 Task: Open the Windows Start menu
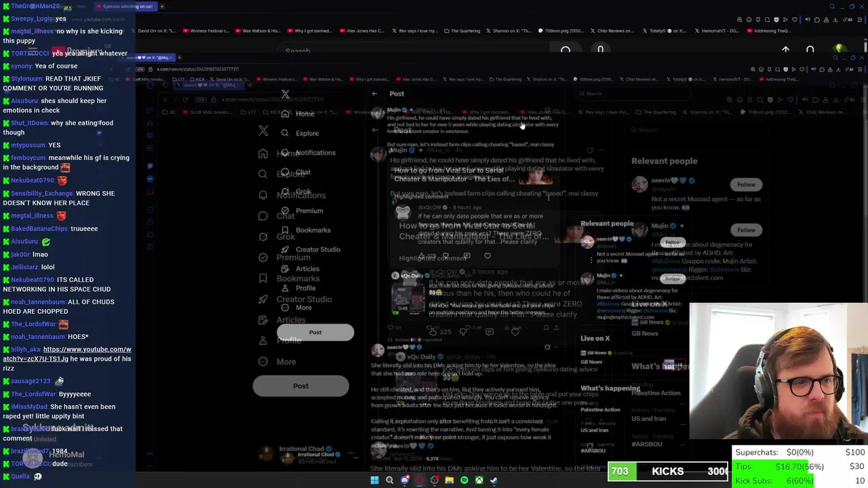[x=374, y=481]
